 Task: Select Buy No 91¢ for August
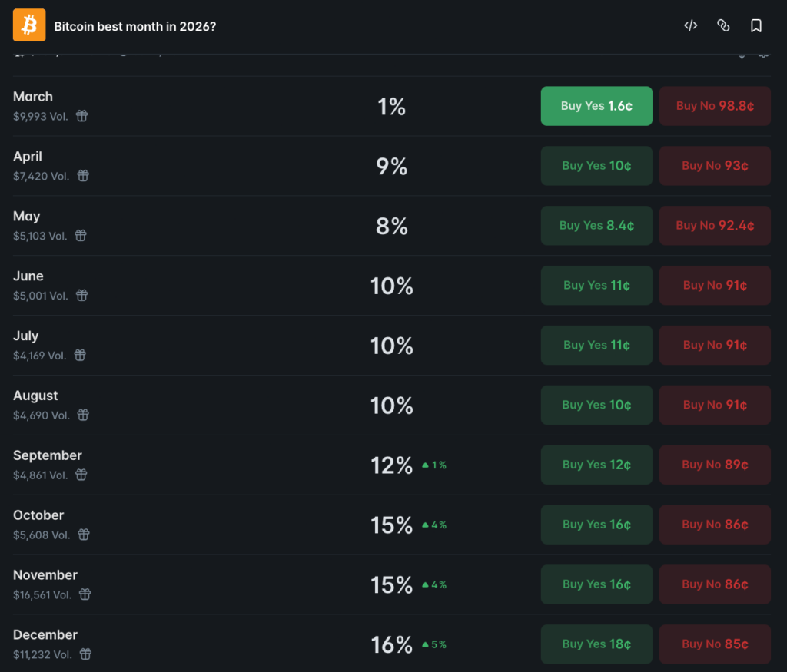pos(715,405)
